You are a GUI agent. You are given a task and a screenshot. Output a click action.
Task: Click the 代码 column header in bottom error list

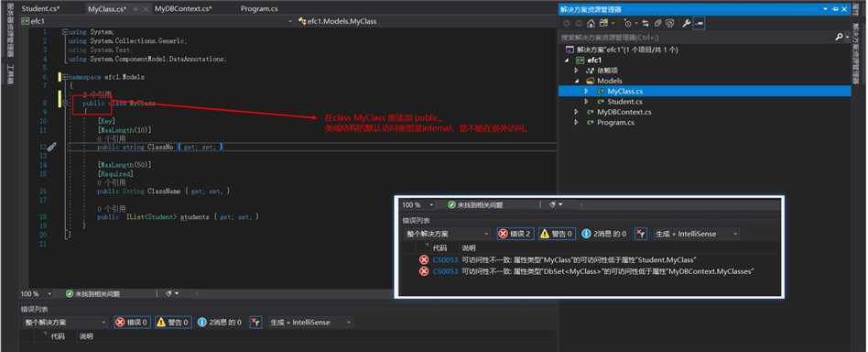(x=58, y=336)
